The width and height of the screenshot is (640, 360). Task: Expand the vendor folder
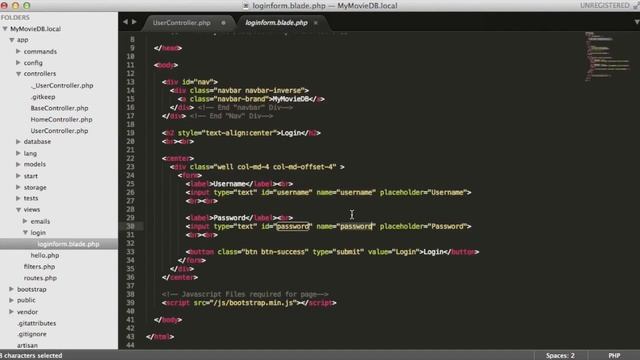pos(11,311)
